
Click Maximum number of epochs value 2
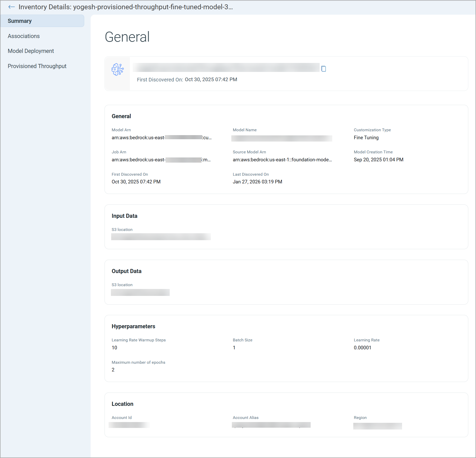(113, 370)
